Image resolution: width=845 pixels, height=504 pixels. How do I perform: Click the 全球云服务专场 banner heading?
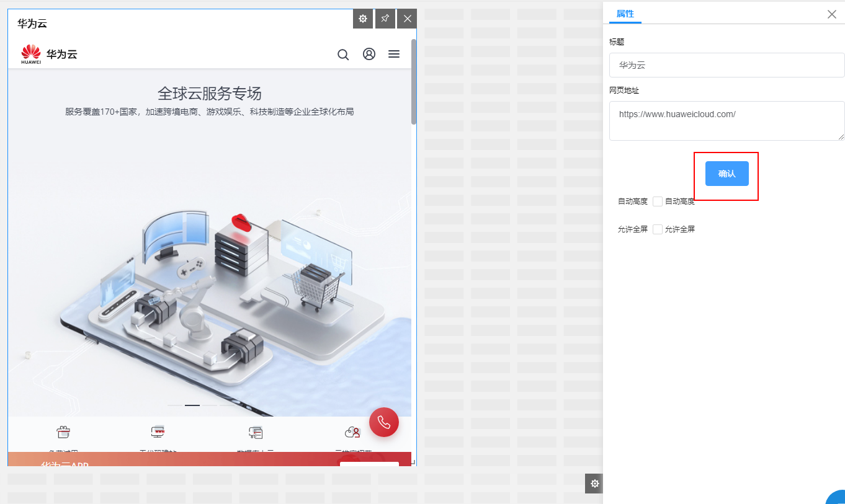(210, 94)
